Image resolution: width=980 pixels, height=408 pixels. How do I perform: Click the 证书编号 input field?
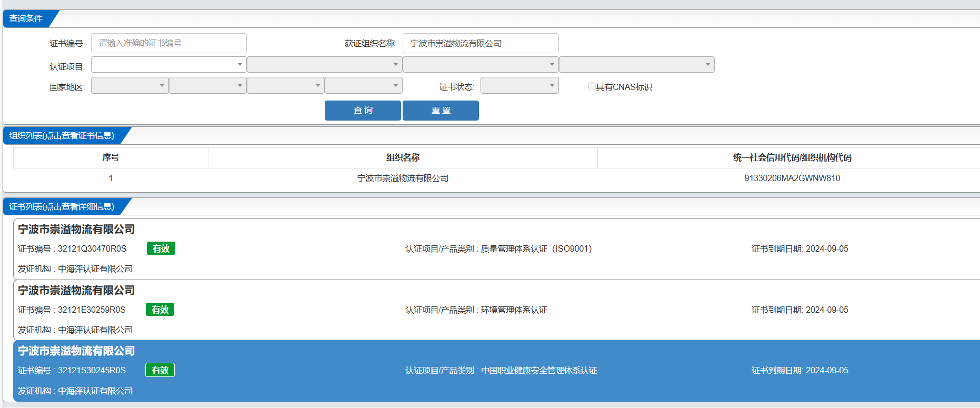168,43
